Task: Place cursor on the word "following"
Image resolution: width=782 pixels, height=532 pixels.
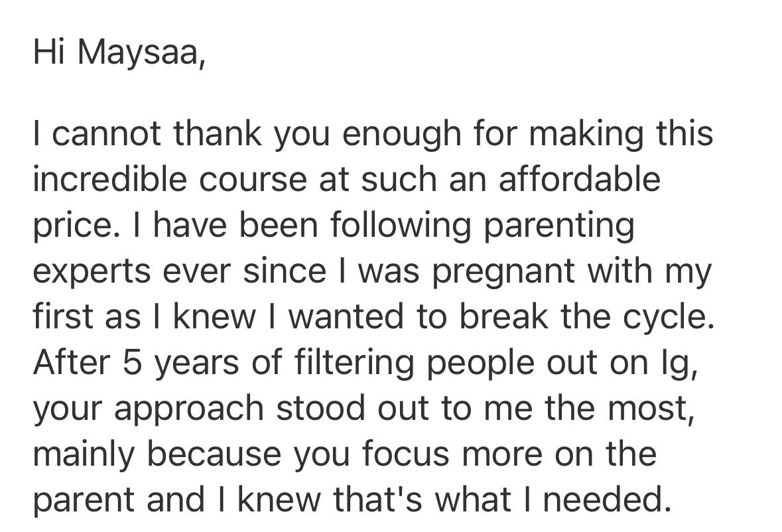Action: (401, 226)
